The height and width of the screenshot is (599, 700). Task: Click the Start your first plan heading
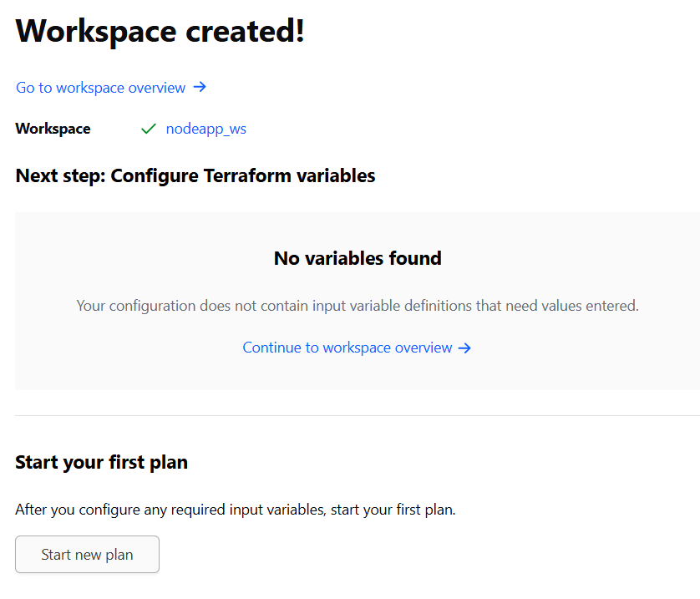pyautogui.click(x=101, y=462)
